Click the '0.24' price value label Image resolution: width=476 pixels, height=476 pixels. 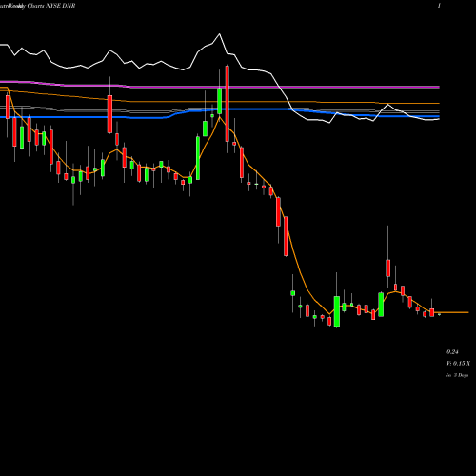(x=452, y=352)
